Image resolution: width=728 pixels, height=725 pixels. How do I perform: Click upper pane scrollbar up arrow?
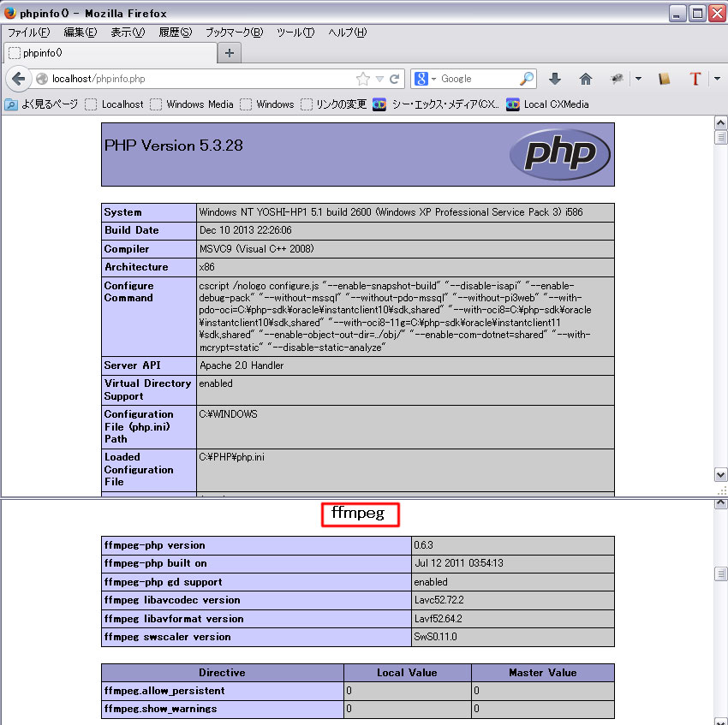click(720, 123)
